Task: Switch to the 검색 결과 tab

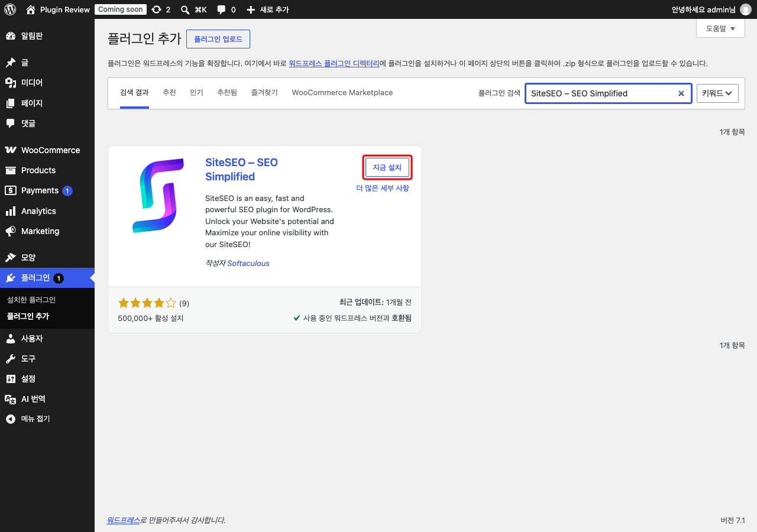Action: point(134,93)
